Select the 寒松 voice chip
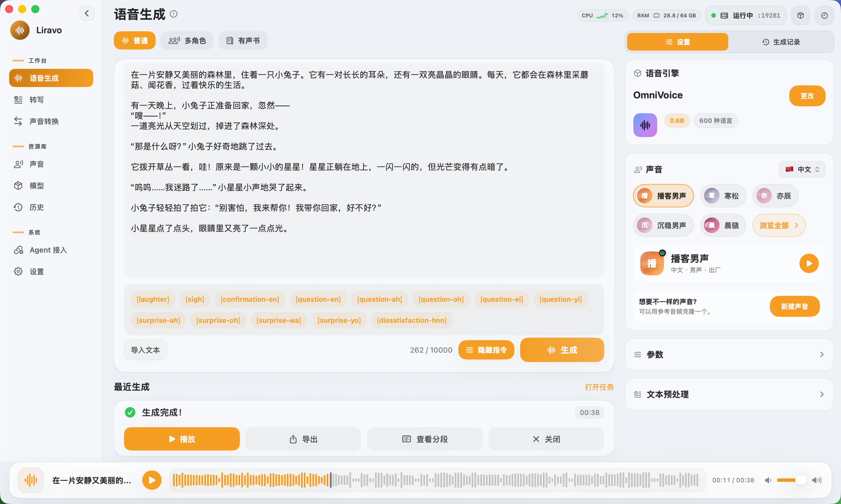This screenshot has width=841, height=504. click(723, 196)
